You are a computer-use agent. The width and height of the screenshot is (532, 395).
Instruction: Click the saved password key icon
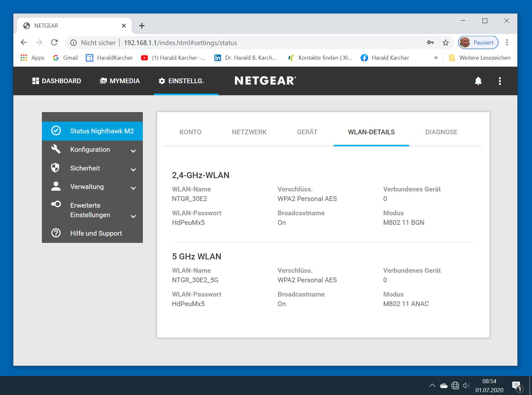pyautogui.click(x=430, y=43)
